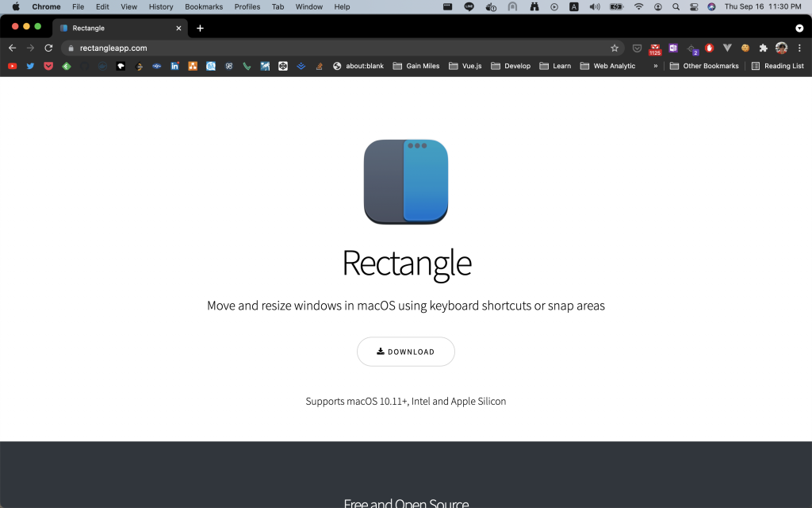Open the Vue.js bookmark folder
Screen dimensions: 812x508
465,66
